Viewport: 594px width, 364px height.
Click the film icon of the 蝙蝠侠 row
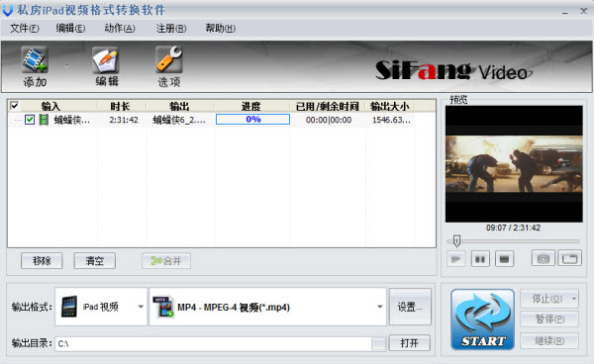(x=44, y=120)
